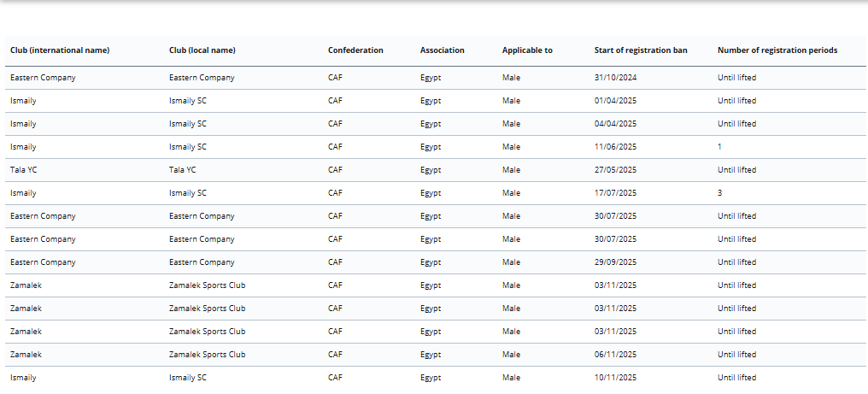Click the 17/07/2025 date cell
Screen dimensions: 868x394
click(x=616, y=193)
